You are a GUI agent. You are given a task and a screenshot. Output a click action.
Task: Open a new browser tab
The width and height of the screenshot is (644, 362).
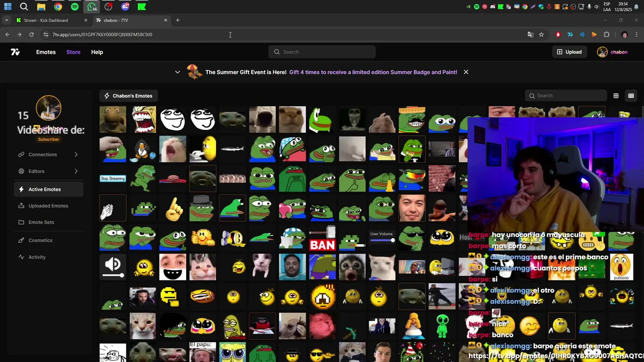(178, 20)
